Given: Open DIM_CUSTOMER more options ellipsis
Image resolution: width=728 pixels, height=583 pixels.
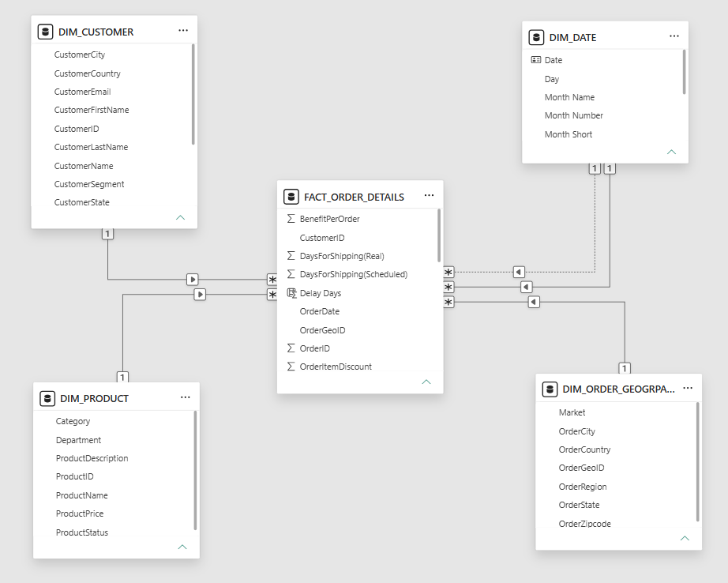Looking at the screenshot, I should coord(183,31).
